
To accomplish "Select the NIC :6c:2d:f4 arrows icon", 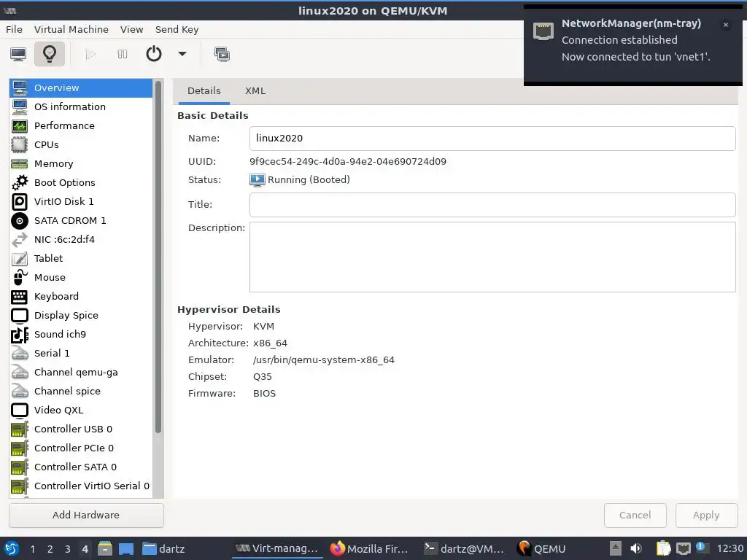I will (20, 239).
